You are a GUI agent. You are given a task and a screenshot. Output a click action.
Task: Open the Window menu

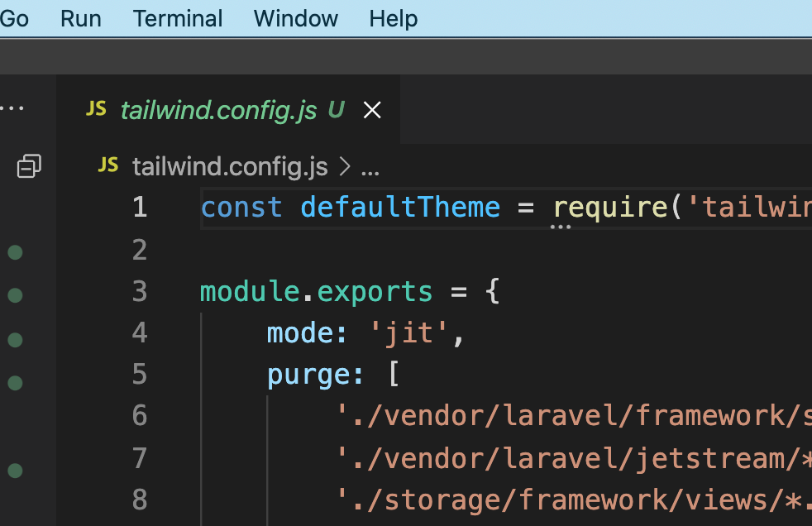click(x=295, y=18)
